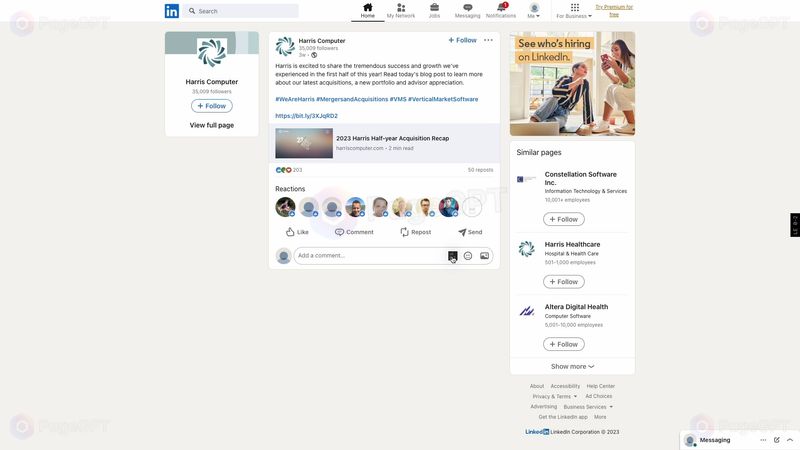800x450 pixels.
Task: Add a photo to comment
Action: 484,256
